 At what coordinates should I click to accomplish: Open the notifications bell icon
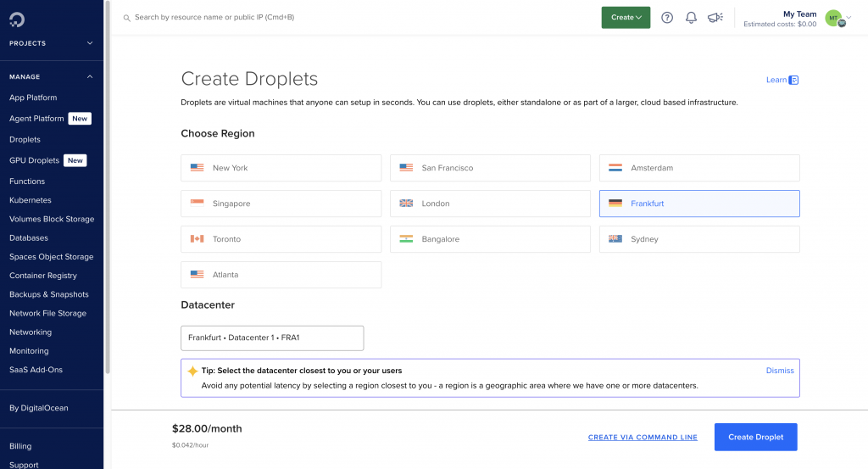pyautogui.click(x=691, y=18)
